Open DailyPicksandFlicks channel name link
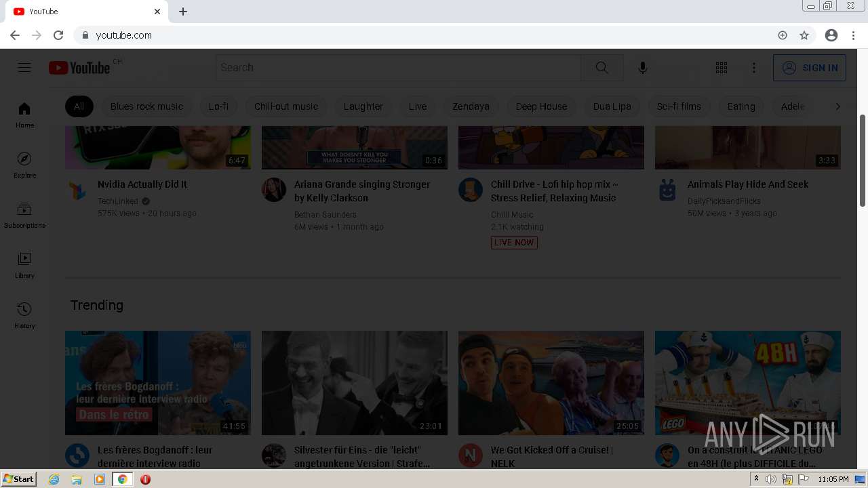Screen dimensions: 868x488 point(724,201)
